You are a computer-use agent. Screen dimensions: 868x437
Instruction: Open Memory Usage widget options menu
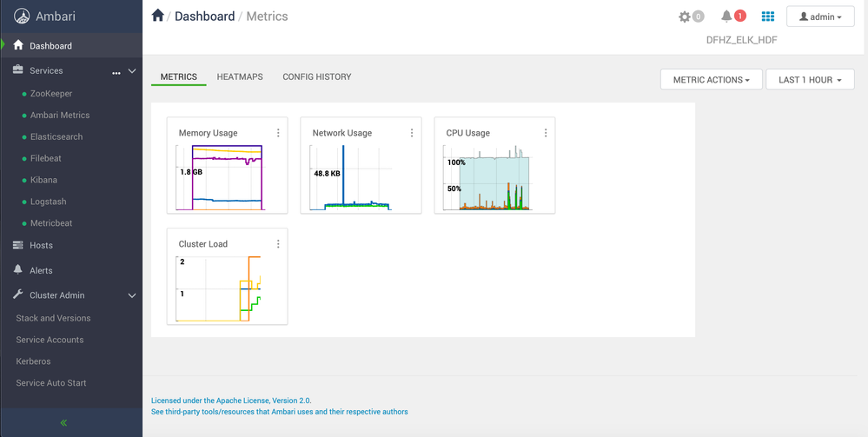(x=278, y=133)
